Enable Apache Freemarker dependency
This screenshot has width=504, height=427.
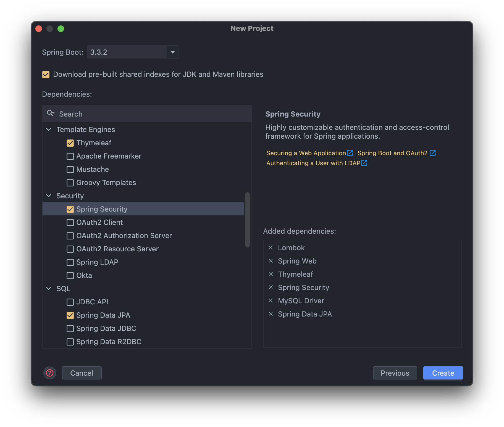point(70,156)
